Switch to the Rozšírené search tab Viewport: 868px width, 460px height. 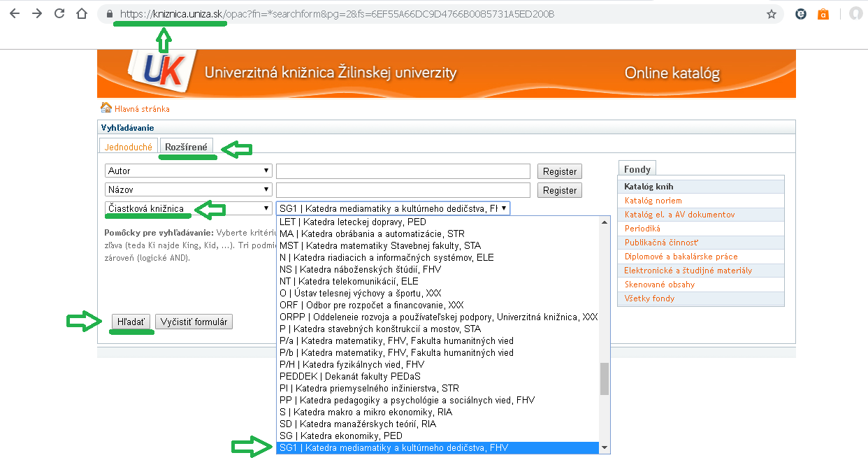click(186, 147)
